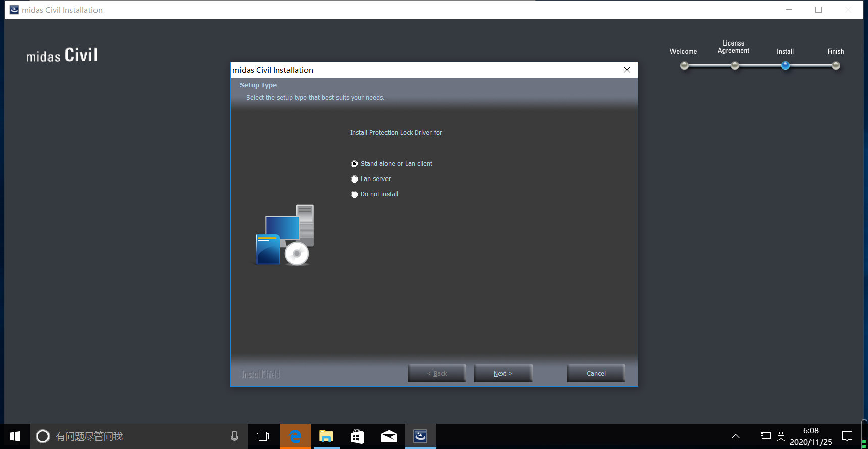Click the Install step marker
868x449 pixels.
click(785, 65)
